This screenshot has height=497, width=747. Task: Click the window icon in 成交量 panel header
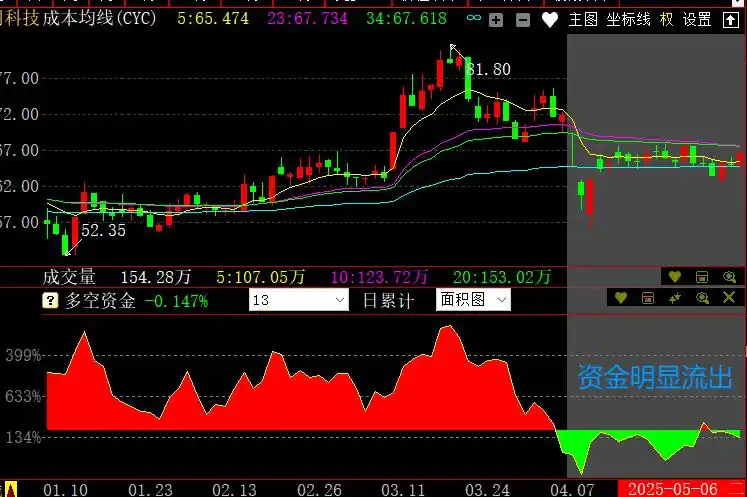coord(701,276)
